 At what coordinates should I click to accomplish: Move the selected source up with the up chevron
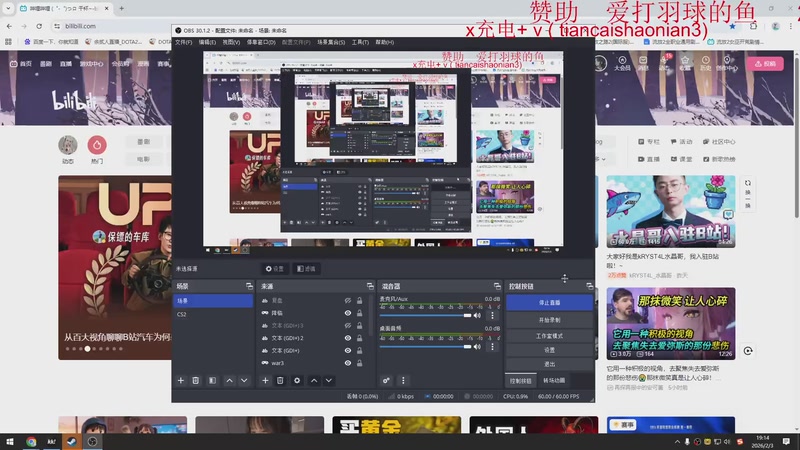pyautogui.click(x=314, y=381)
